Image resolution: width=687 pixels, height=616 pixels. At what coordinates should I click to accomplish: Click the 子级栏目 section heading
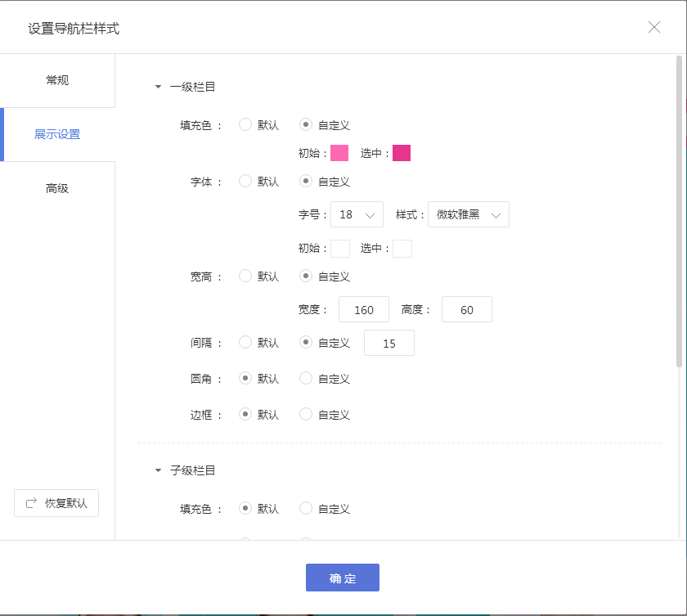coord(193,470)
